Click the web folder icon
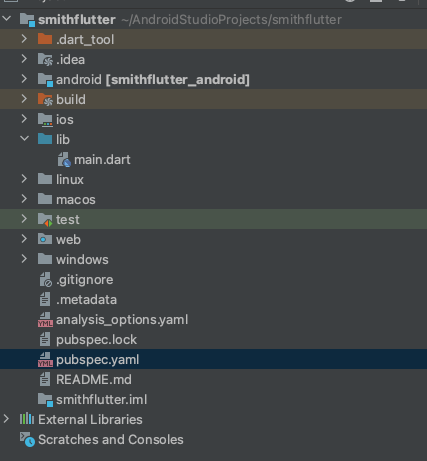 click(45, 239)
